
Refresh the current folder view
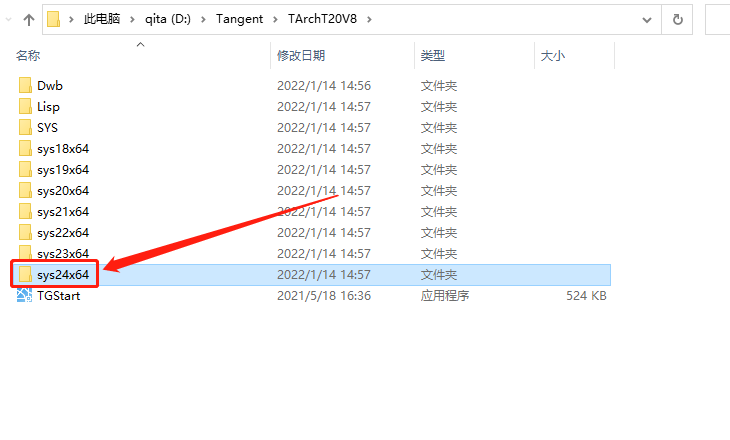(677, 19)
